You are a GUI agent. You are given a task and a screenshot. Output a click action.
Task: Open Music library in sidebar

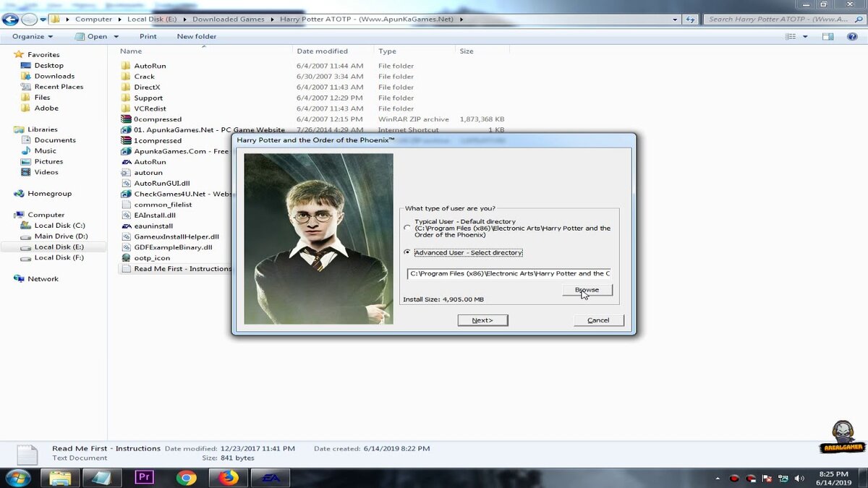coord(45,151)
